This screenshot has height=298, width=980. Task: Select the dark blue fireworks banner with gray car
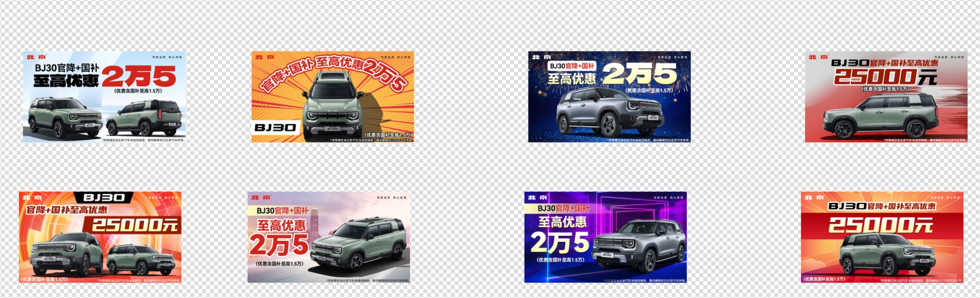pyautogui.click(x=610, y=97)
